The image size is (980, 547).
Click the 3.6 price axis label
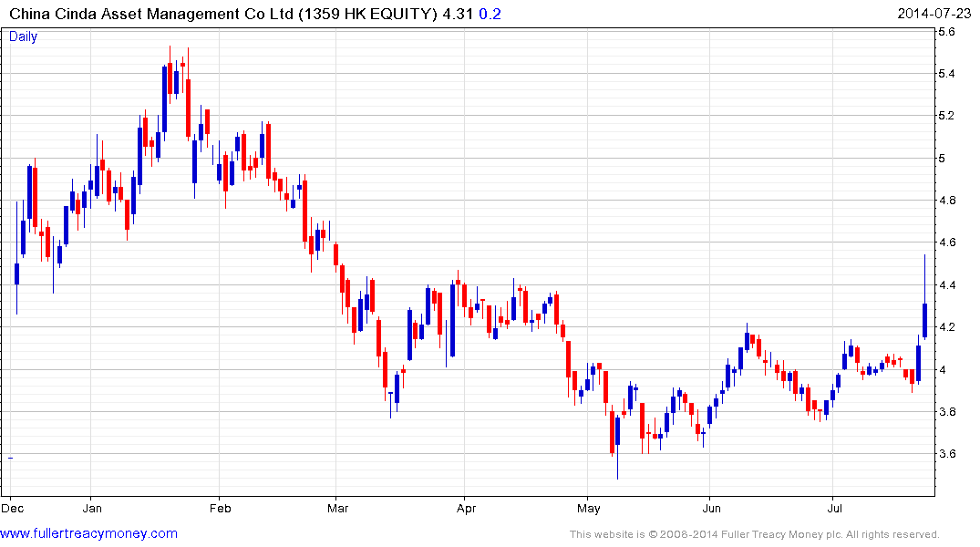point(946,454)
